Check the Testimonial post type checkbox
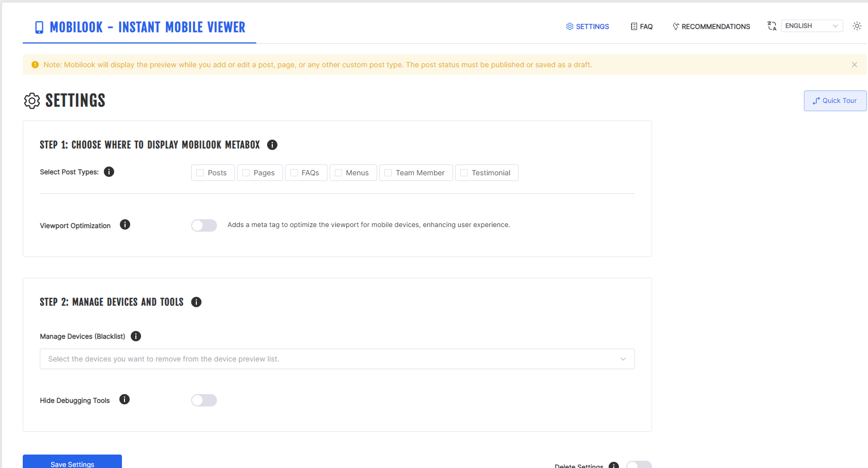868x468 pixels. click(x=464, y=173)
